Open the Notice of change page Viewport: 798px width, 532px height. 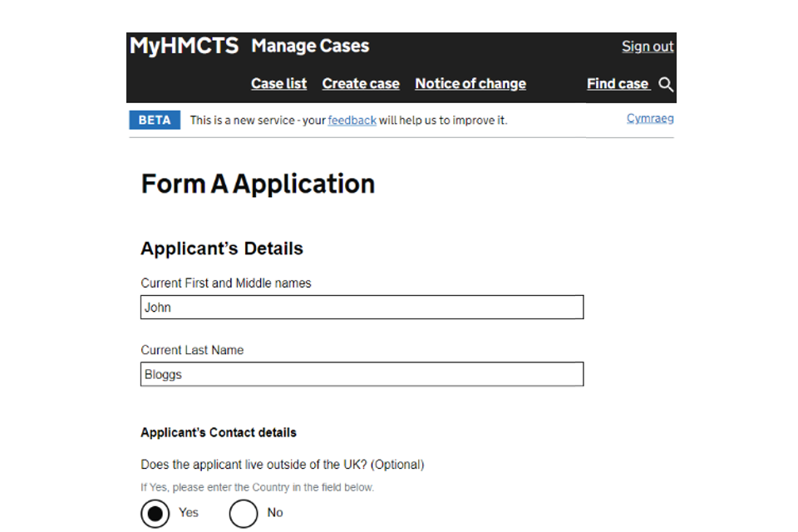pos(470,84)
